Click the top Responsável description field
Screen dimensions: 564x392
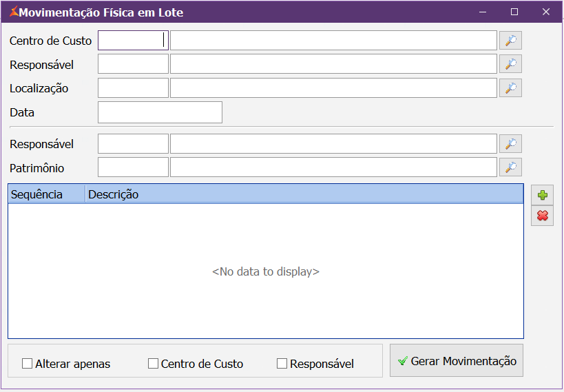[333, 64]
